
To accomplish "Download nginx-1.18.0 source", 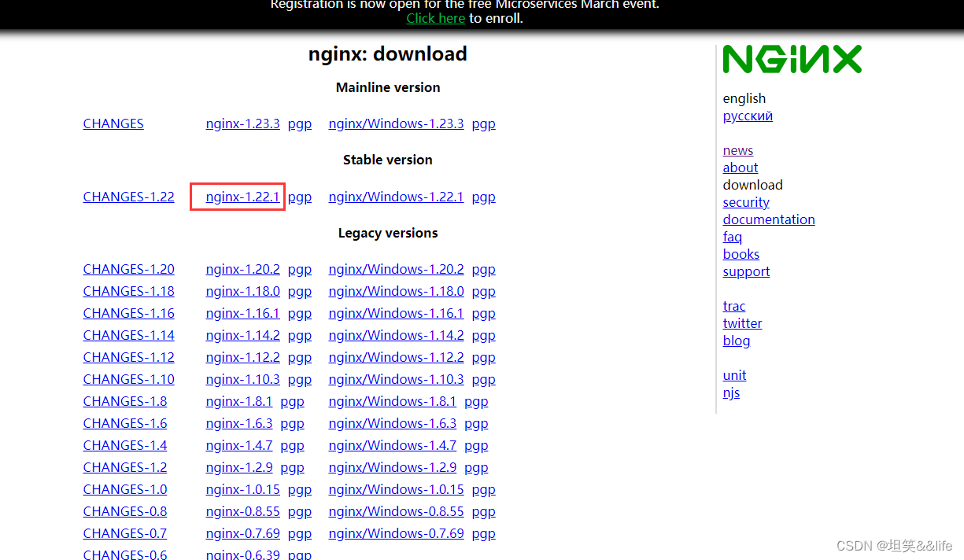I will point(242,291).
